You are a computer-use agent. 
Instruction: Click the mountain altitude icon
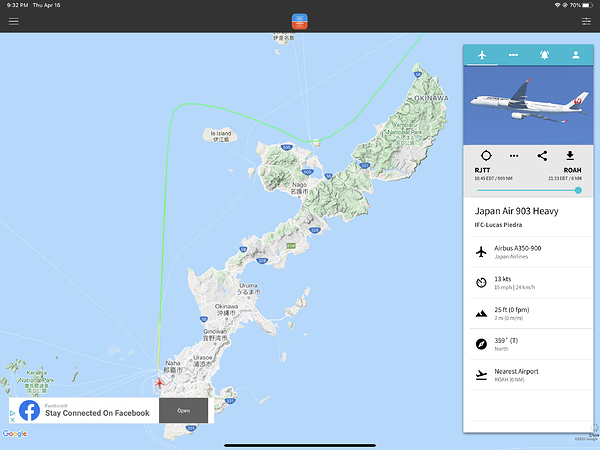coord(481,314)
